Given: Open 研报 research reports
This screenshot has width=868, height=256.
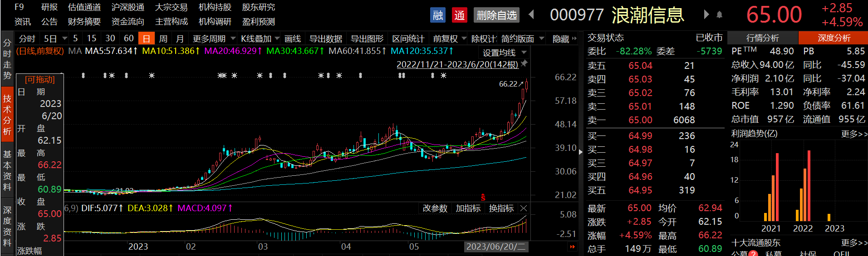Looking at the screenshot, I should pos(49,7).
